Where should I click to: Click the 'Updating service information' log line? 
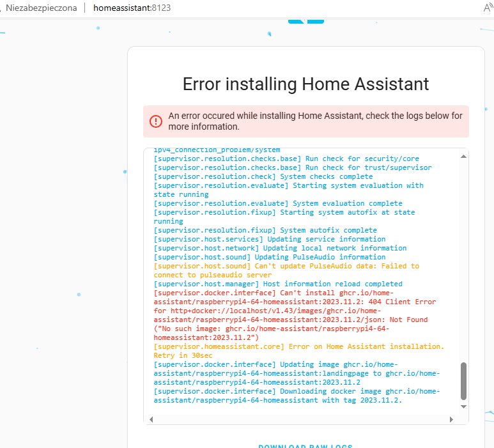tap(270, 239)
